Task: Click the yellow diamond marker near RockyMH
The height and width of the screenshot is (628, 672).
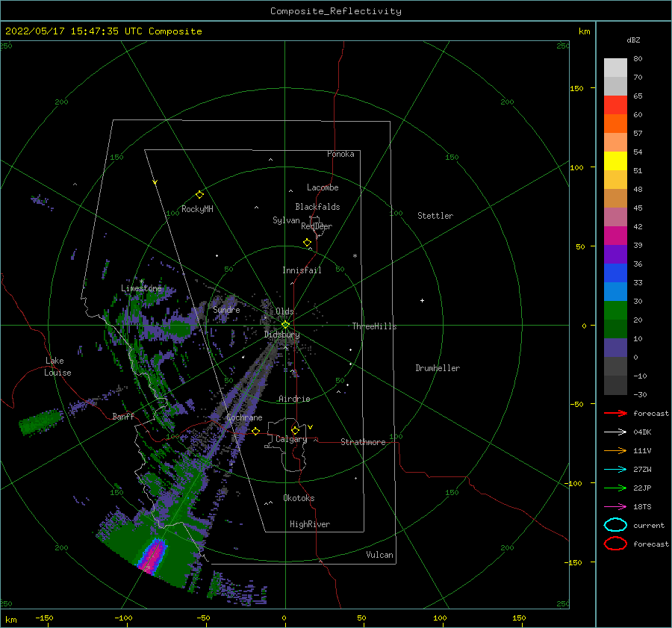Action: point(199,195)
